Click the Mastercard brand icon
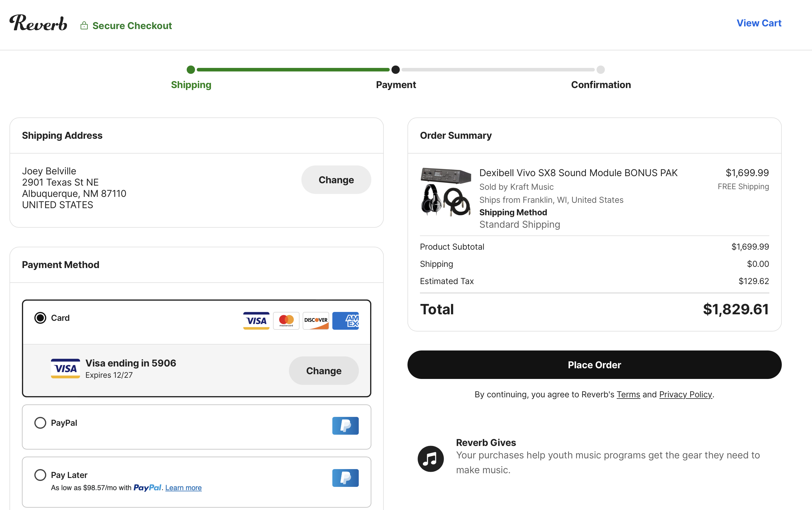The width and height of the screenshot is (812, 510). (286, 321)
